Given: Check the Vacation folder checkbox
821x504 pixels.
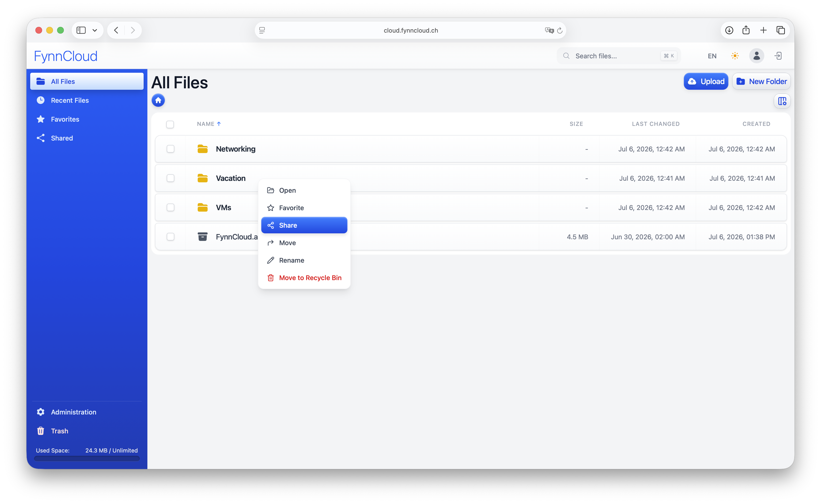Looking at the screenshot, I should pos(170,178).
